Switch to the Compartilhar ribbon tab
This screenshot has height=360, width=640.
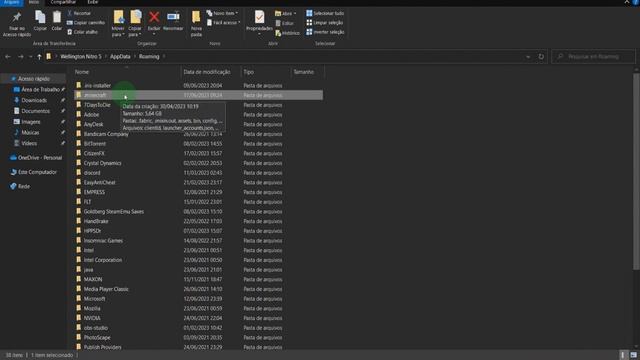pyautogui.click(x=63, y=2)
